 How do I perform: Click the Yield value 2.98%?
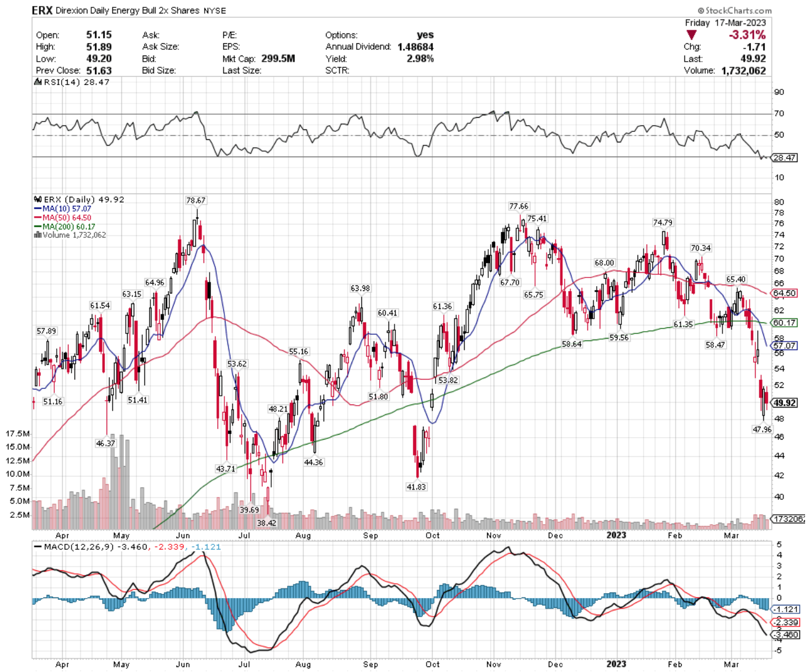click(x=420, y=59)
